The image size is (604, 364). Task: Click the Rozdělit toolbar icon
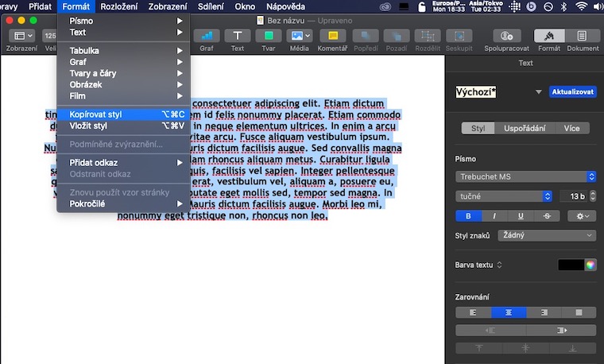428,36
